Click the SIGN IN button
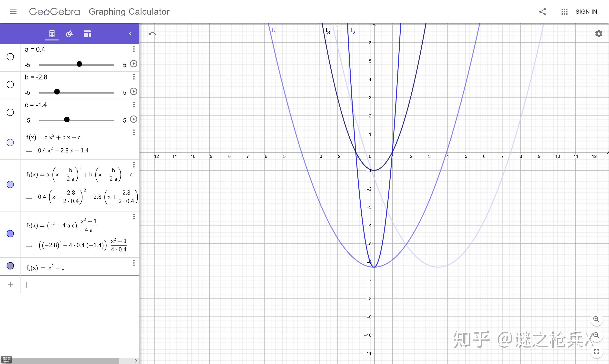This screenshot has width=609, height=364. tap(586, 11)
